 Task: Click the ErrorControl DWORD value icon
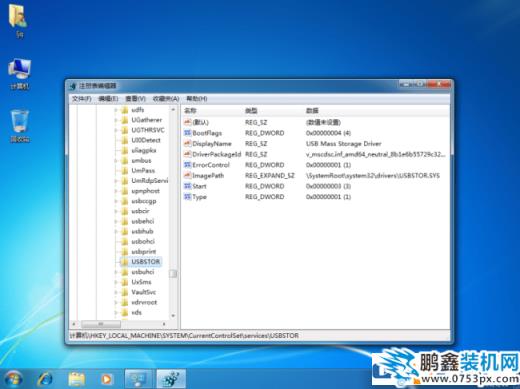187,165
